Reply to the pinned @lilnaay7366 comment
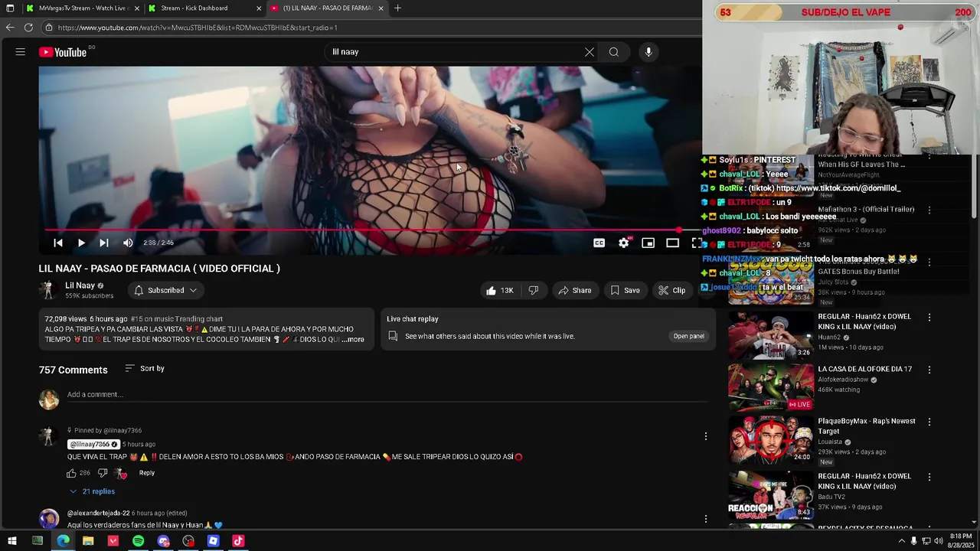Viewport: 980px width, 551px height. click(x=147, y=473)
